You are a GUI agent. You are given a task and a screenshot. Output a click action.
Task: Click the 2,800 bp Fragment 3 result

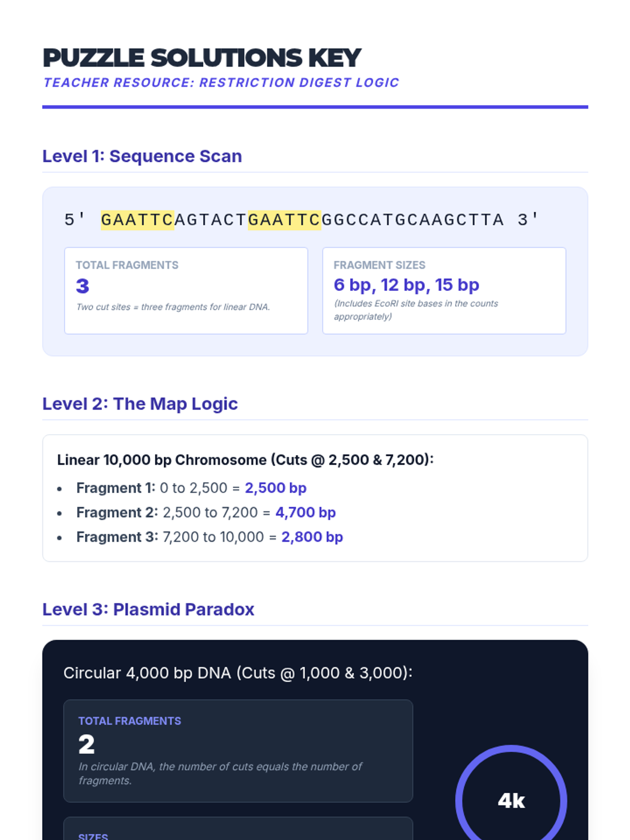[312, 537]
